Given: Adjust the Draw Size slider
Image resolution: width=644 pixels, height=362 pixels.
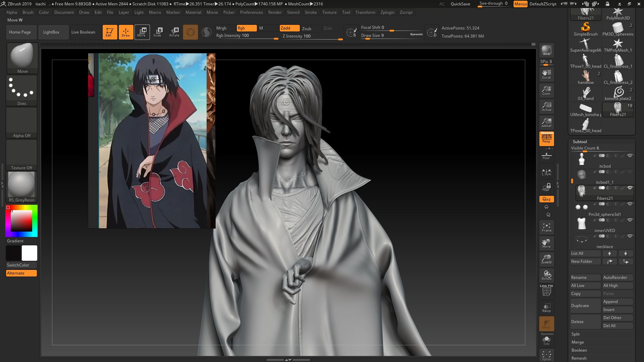Looking at the screenshot, I should tap(392, 36).
